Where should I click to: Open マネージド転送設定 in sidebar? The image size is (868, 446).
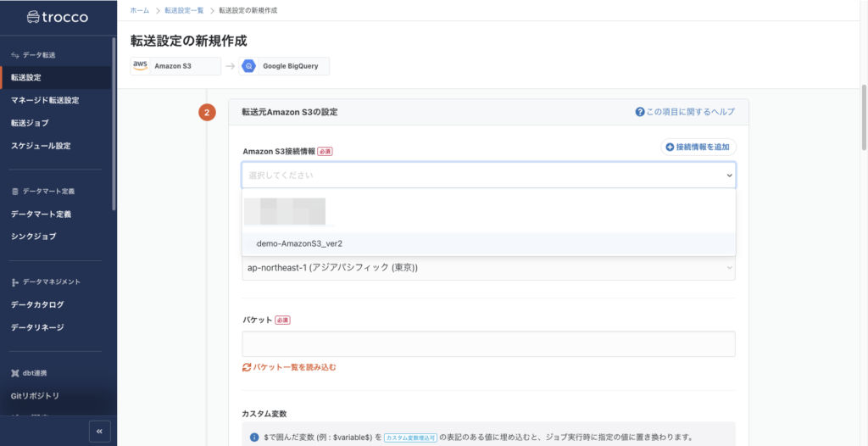[45, 100]
